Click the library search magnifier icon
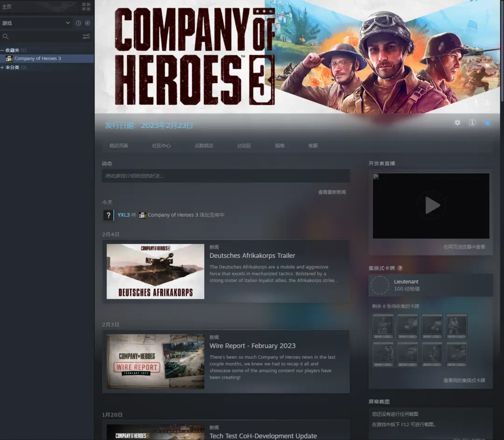This screenshot has height=440, width=504. click(x=6, y=36)
